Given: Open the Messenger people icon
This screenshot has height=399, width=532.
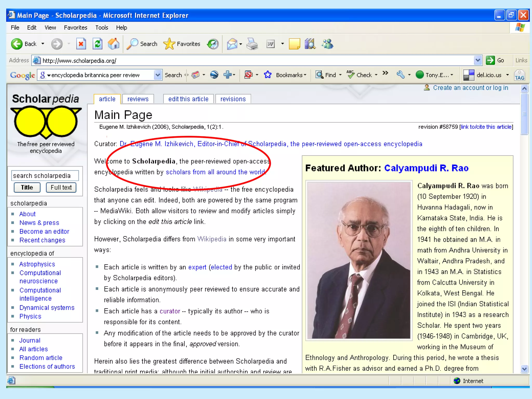Looking at the screenshot, I should coord(327,44).
